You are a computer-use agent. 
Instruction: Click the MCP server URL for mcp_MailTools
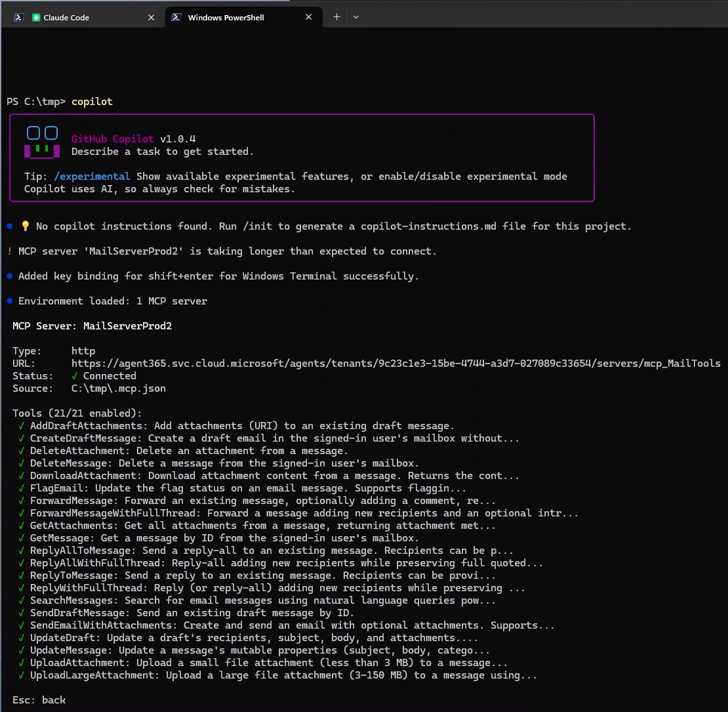[395, 363]
